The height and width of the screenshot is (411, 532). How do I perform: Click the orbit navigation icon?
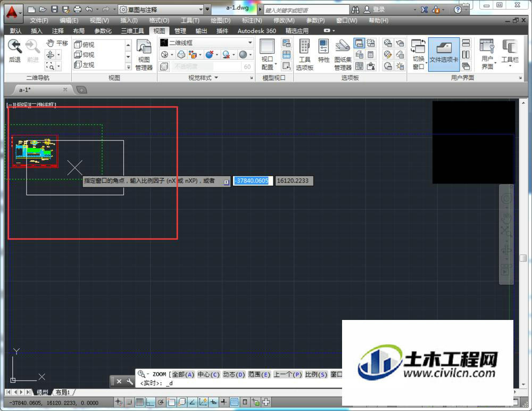point(50,54)
